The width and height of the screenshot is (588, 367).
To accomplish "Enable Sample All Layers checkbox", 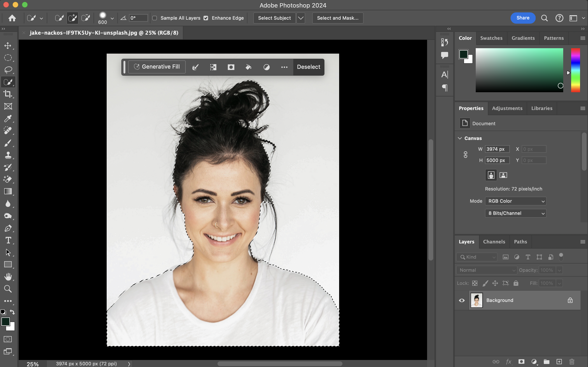I will click(155, 18).
